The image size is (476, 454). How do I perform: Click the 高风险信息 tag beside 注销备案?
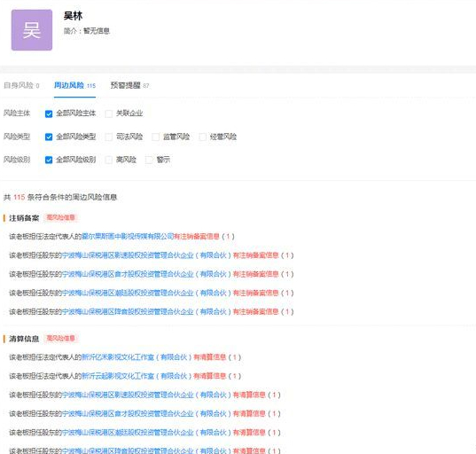pos(60,217)
